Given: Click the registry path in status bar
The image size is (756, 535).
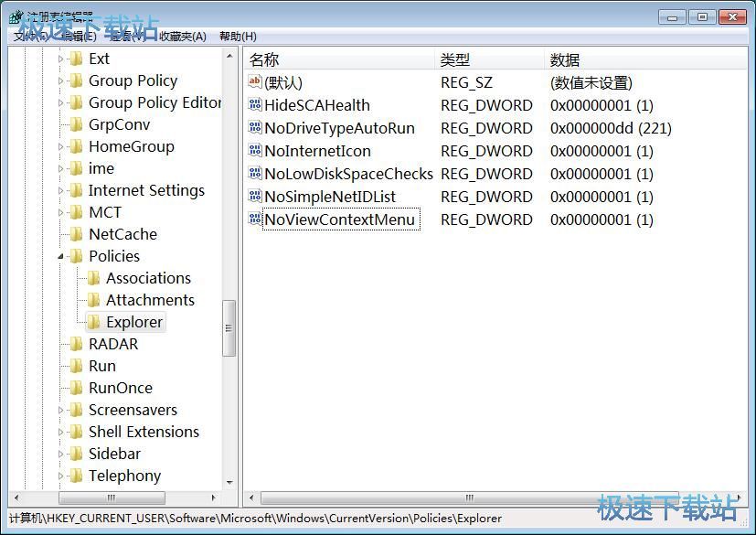Looking at the screenshot, I should click(x=256, y=519).
